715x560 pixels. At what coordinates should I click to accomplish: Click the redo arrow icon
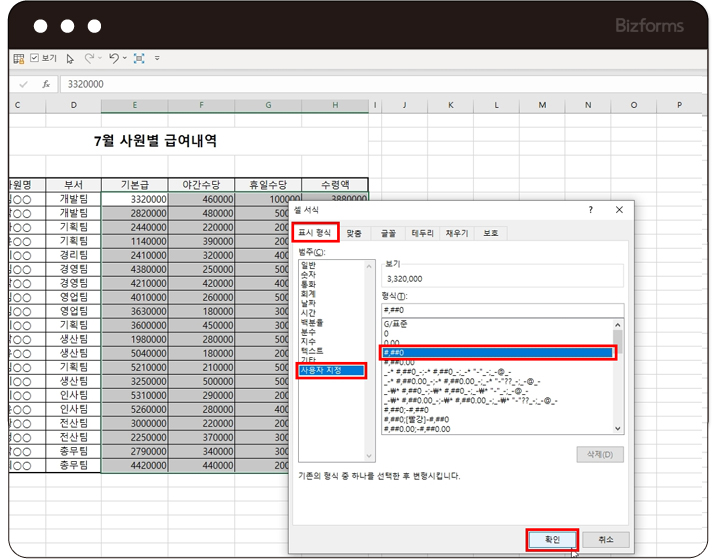point(90,59)
